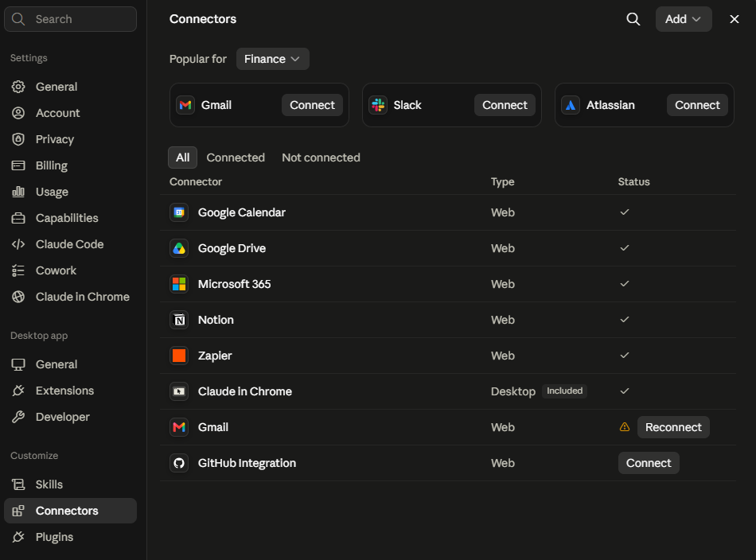Open Desktop app General settings

point(70,364)
